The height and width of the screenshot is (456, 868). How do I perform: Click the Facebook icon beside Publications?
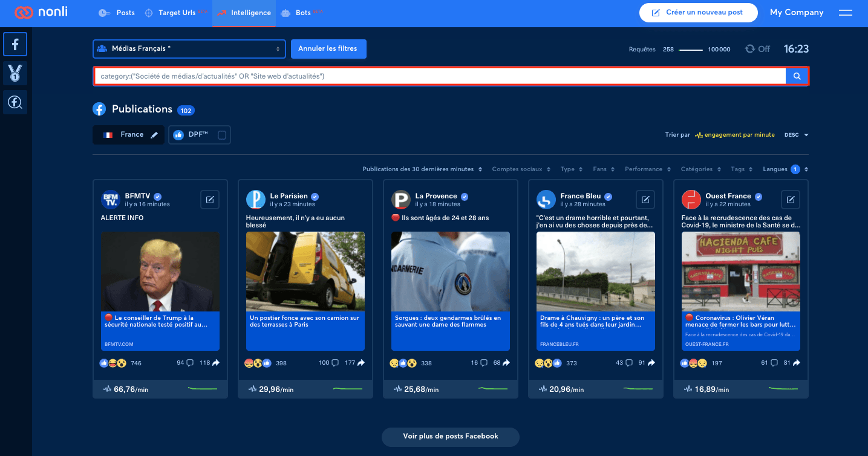99,109
